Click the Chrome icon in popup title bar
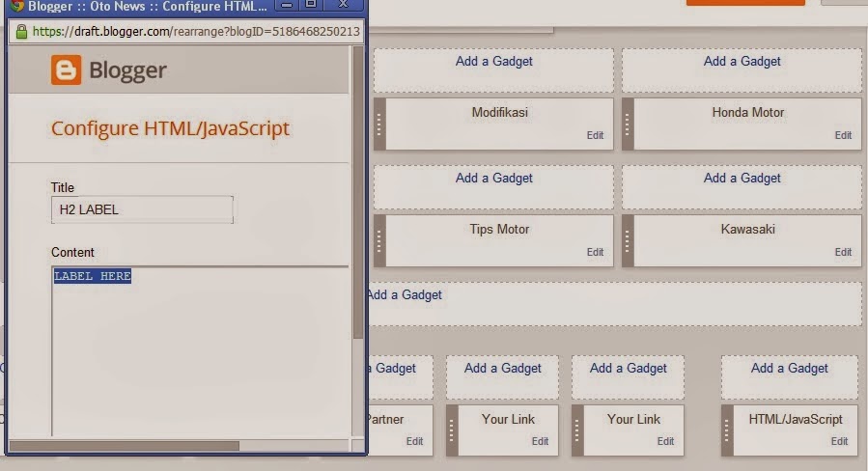 tap(16, 6)
